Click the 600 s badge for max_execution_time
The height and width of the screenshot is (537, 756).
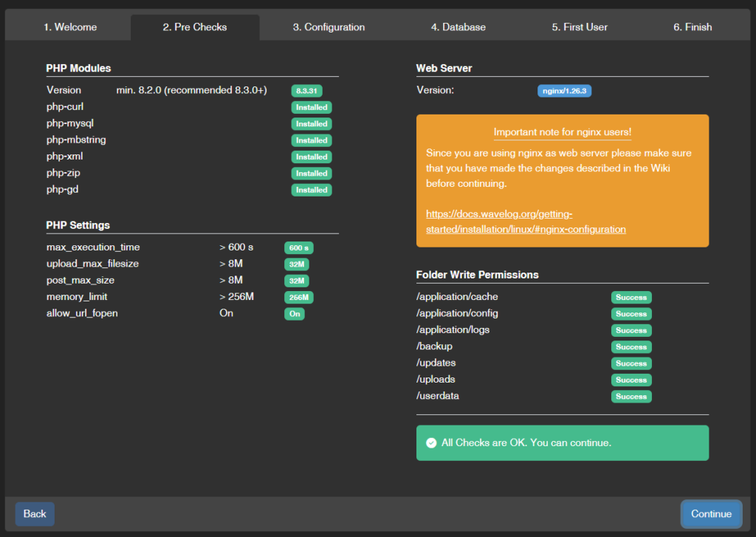coord(299,248)
